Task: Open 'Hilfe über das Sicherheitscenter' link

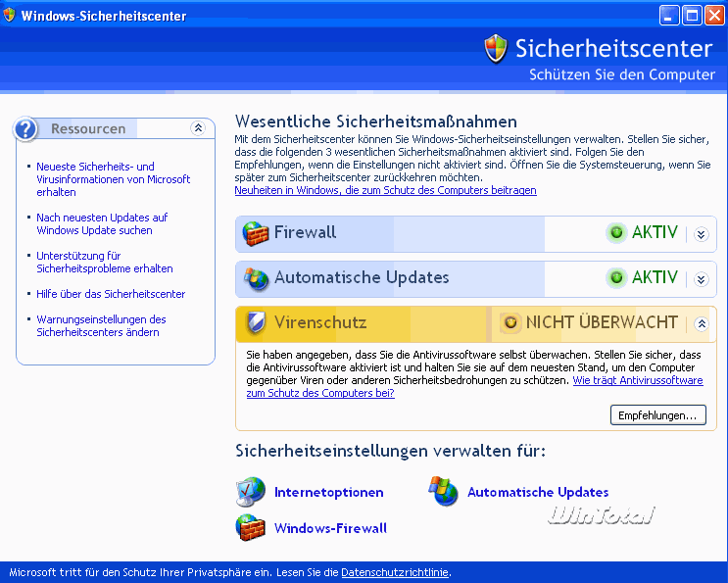Action: 111,294
